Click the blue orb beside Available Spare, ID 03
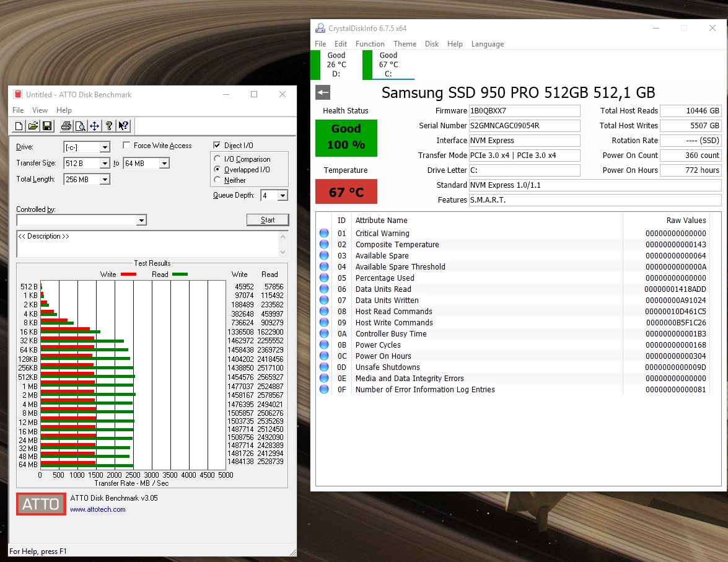This screenshot has width=728, height=562. (x=324, y=255)
